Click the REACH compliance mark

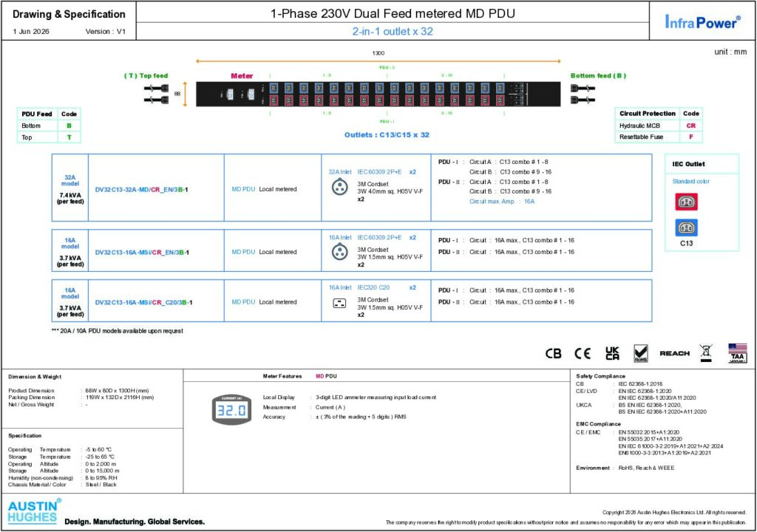point(674,353)
